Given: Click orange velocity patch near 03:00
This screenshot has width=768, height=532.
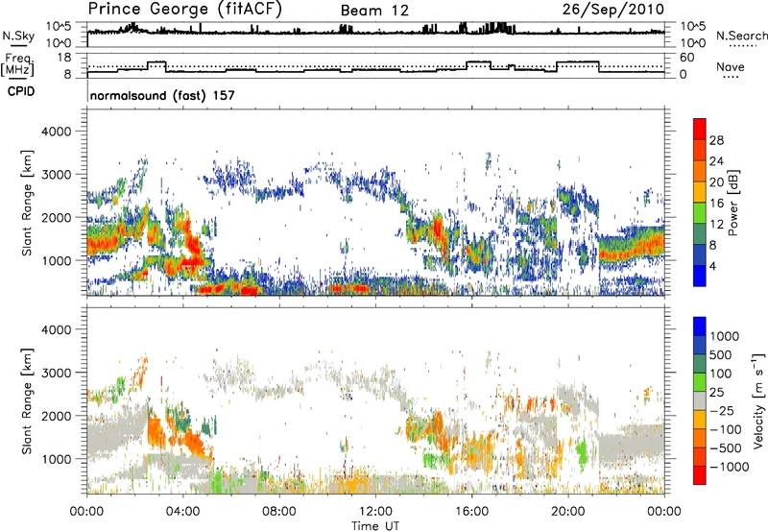Looking at the screenshot, I should tap(156, 428).
